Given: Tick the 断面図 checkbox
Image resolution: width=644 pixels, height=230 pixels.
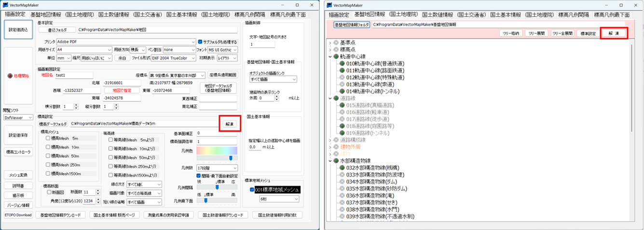Looking at the screenshot, I should click(x=48, y=192).
